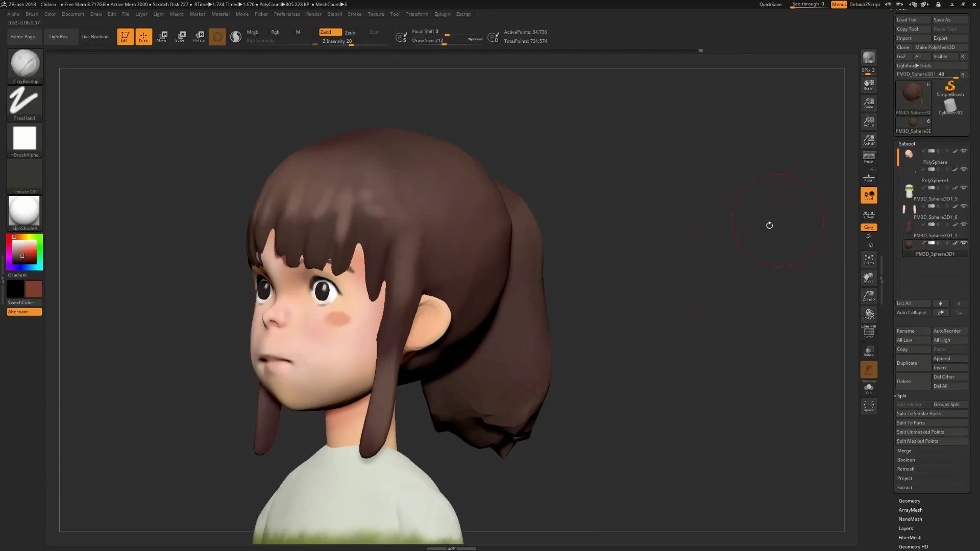Click the Move tool icon
980x551 pixels.
click(161, 36)
